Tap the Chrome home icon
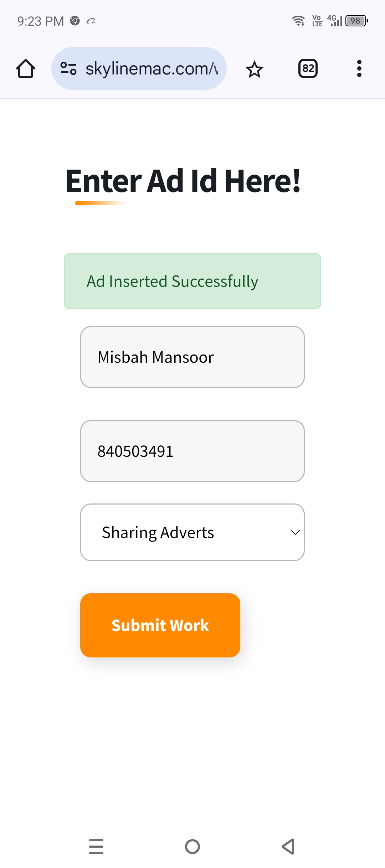The image size is (385, 868). point(26,68)
